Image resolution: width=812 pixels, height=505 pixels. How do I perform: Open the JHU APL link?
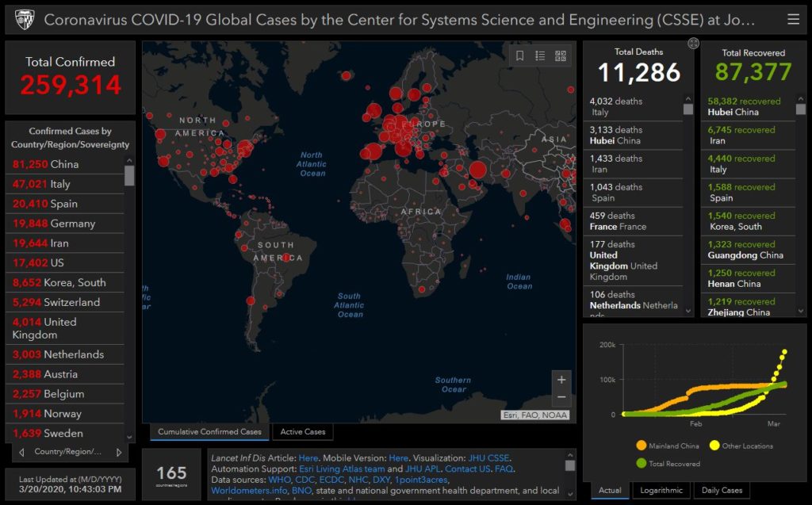pos(423,469)
